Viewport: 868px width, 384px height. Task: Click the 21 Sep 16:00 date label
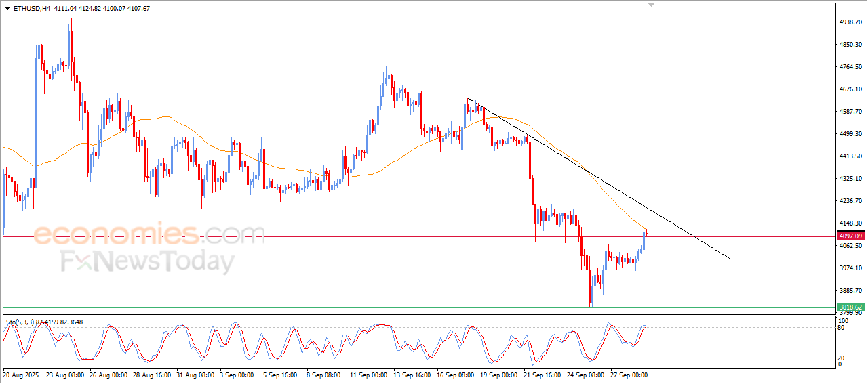point(542,374)
